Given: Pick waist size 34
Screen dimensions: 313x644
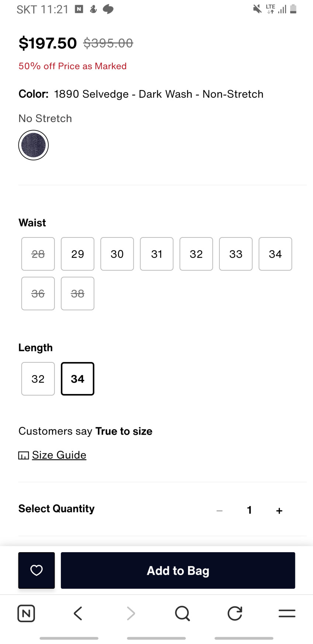Looking at the screenshot, I should coord(275,254).
